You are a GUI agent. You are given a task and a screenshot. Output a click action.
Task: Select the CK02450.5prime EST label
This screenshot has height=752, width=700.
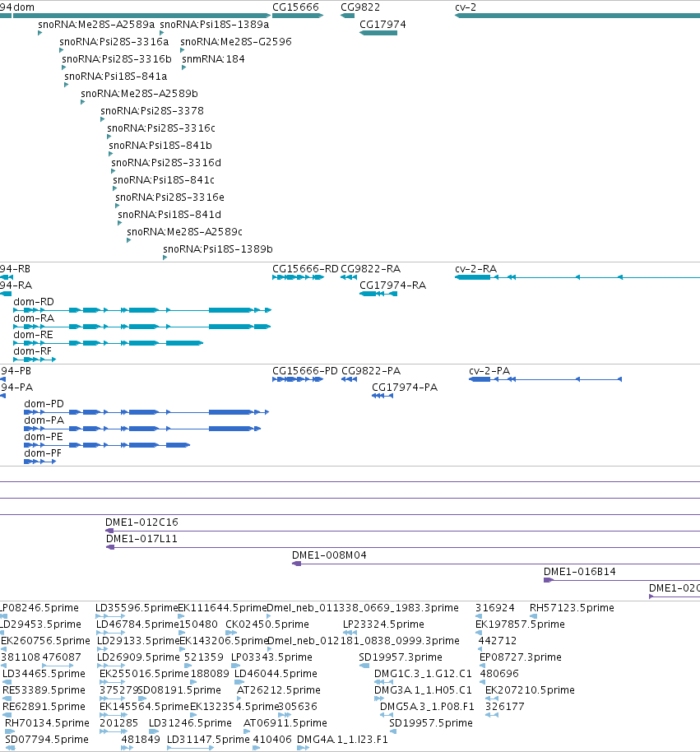click(x=267, y=624)
